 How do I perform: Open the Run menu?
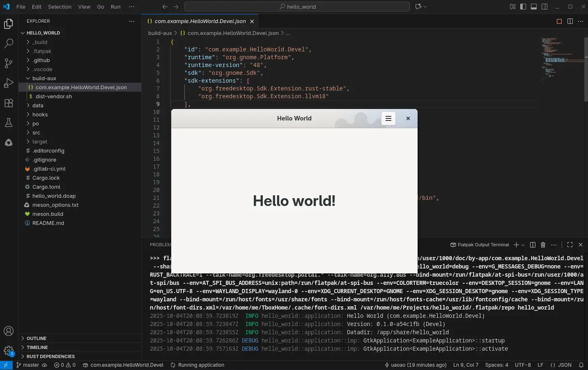click(x=115, y=7)
